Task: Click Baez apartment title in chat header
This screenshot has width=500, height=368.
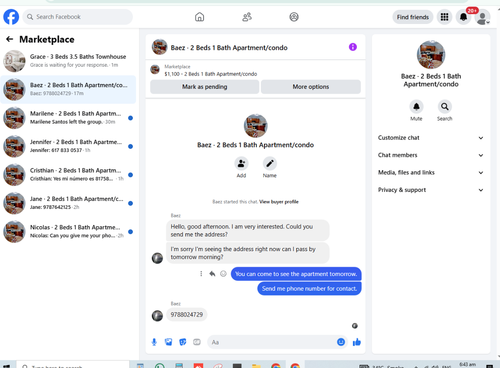Action: pyautogui.click(x=229, y=48)
